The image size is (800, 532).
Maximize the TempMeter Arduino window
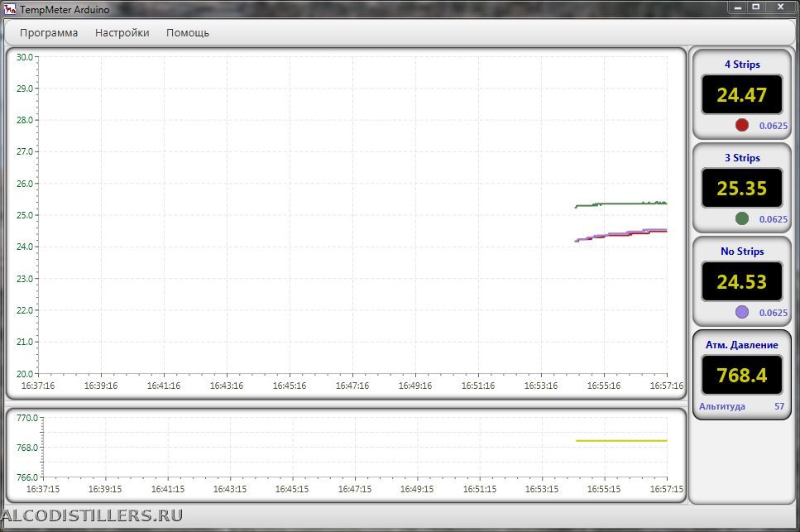click(x=756, y=7)
